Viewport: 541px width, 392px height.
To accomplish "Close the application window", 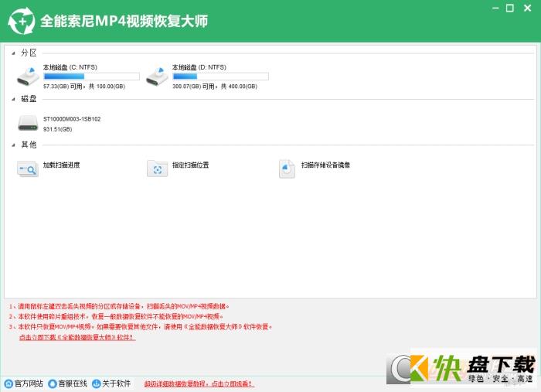I will [528, 8].
